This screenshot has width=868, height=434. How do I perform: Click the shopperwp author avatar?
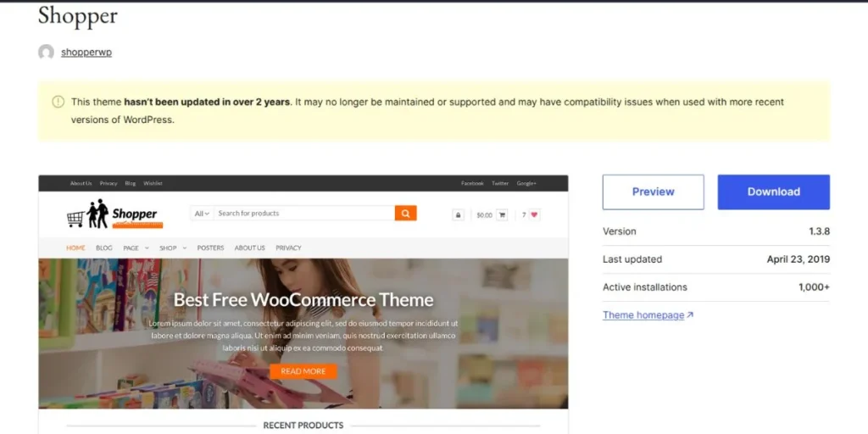46,53
